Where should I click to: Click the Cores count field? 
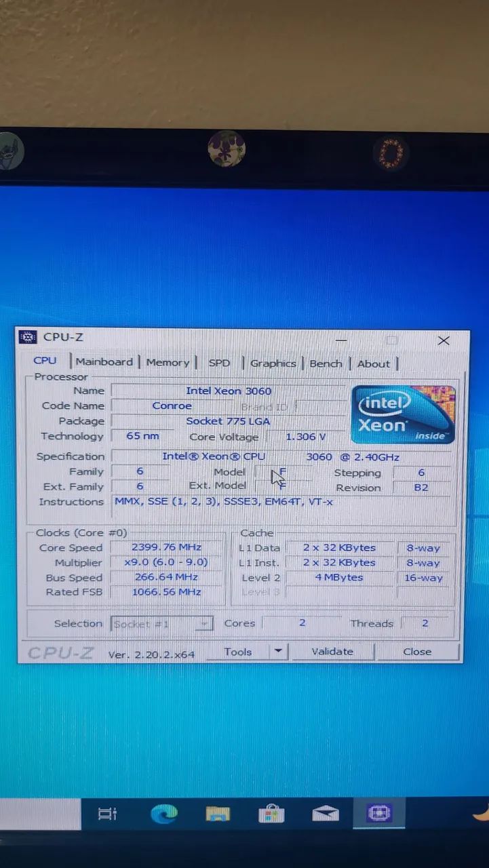(x=302, y=623)
